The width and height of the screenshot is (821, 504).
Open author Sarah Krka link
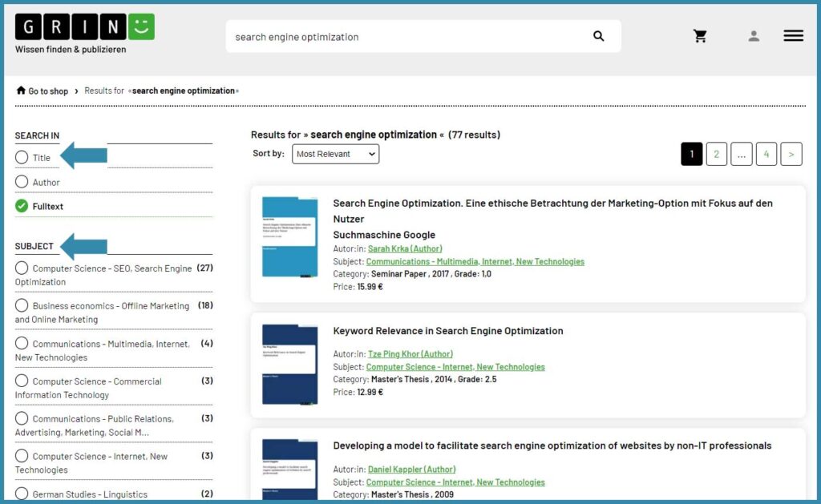[404, 248]
